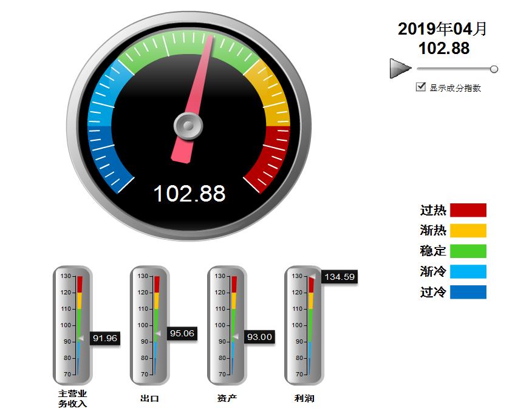Click the dark blue 过冷 legend swatch
Screen dimensions: 532x414
click(468, 292)
